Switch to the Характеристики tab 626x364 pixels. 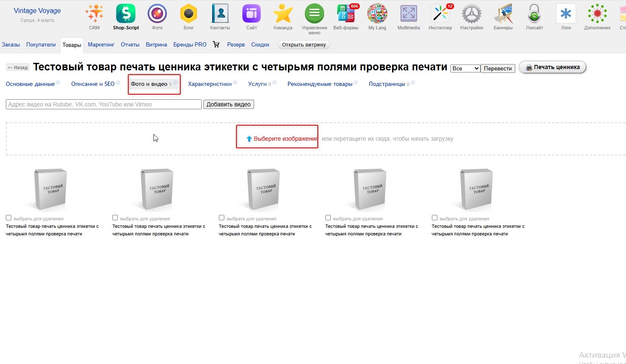209,84
